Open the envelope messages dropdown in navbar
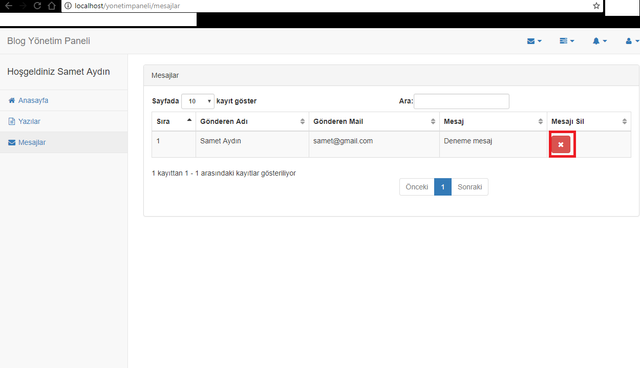The width and height of the screenshot is (640, 368). [x=534, y=41]
